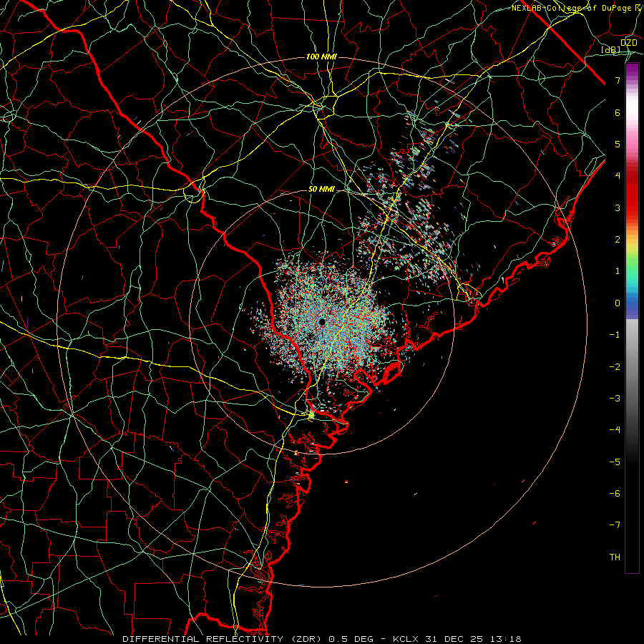Click the 5 value on the color scale
Image resolution: width=644 pixels, height=644 pixels.
[618, 144]
